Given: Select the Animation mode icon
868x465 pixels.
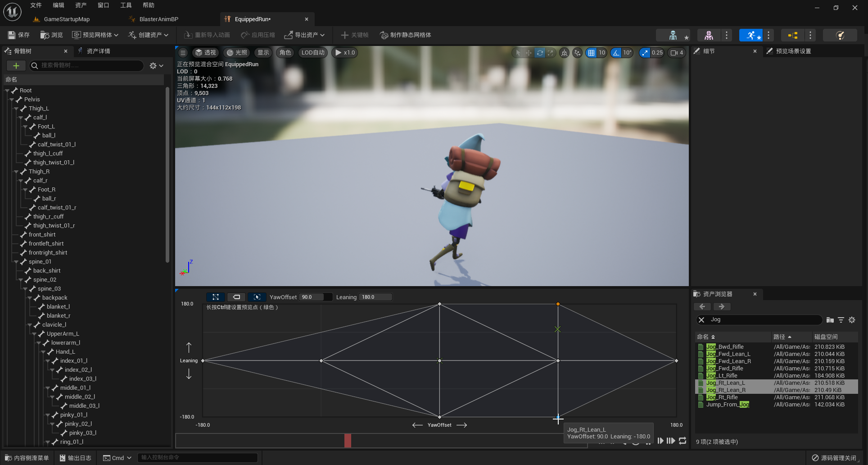Looking at the screenshot, I should (751, 35).
